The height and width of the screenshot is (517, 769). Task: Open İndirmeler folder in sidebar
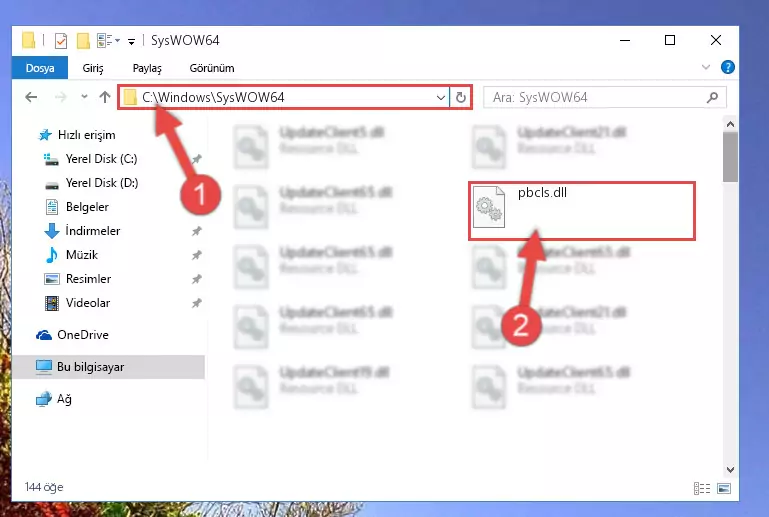[x=92, y=231]
